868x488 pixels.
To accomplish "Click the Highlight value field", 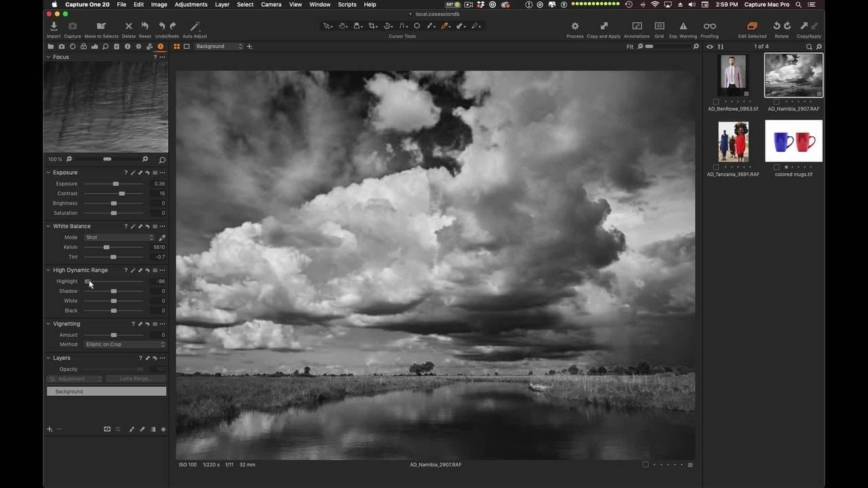I will [x=158, y=281].
